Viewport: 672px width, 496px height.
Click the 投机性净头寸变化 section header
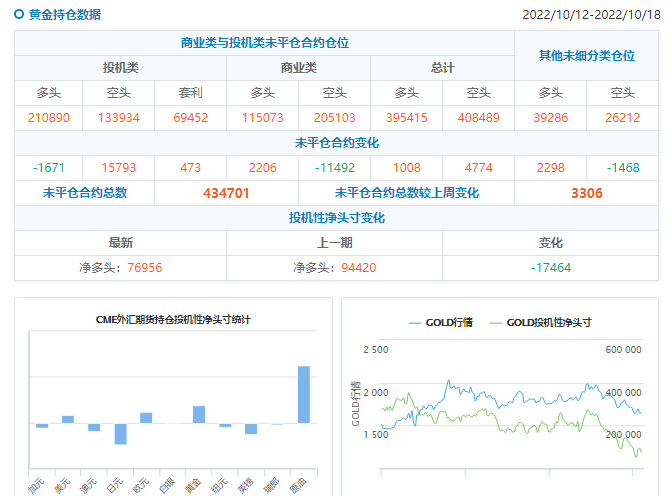pyautogui.click(x=336, y=217)
